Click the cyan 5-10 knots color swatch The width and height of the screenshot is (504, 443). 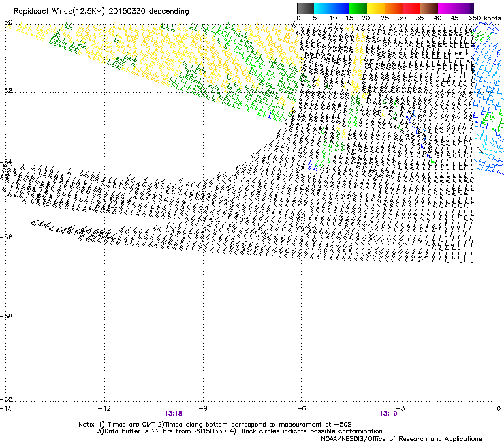pos(322,8)
